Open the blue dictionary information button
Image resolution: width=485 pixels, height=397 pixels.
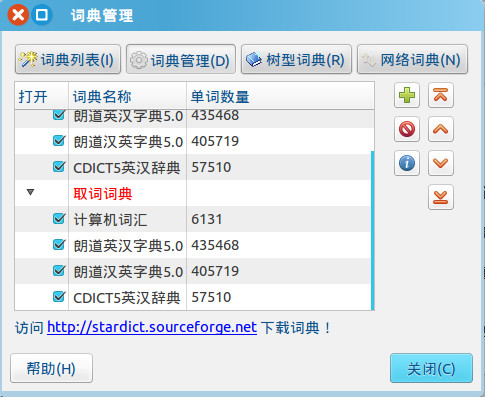tap(407, 163)
